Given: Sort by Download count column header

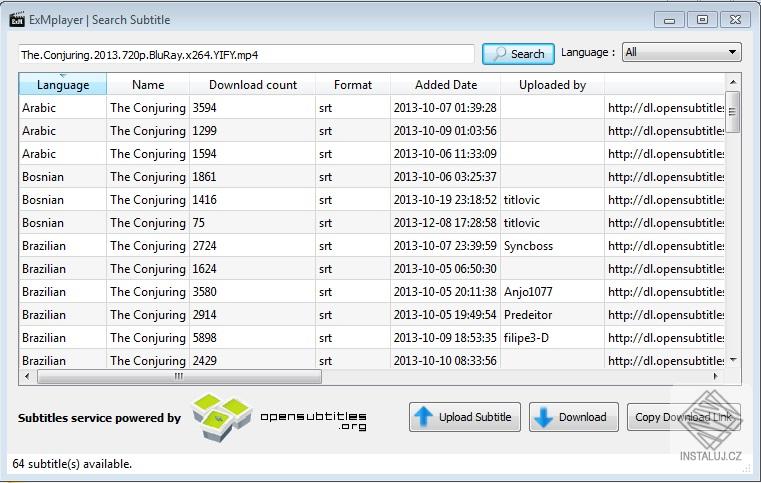Looking at the screenshot, I should [x=252, y=84].
